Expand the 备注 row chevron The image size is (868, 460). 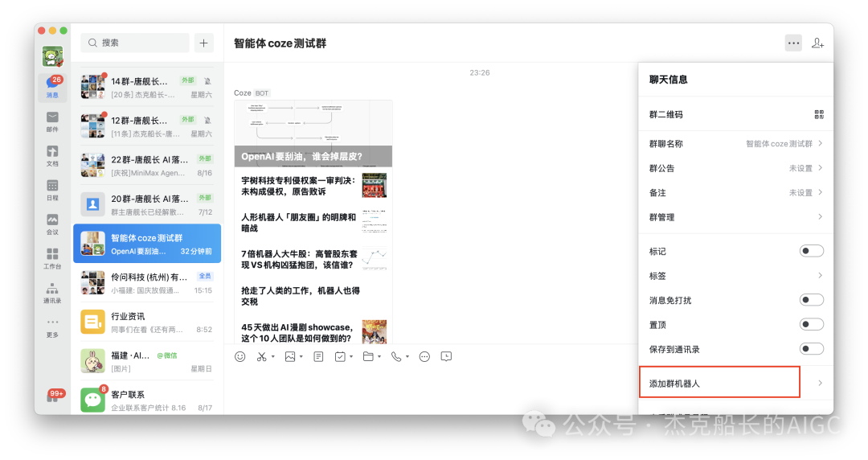820,192
